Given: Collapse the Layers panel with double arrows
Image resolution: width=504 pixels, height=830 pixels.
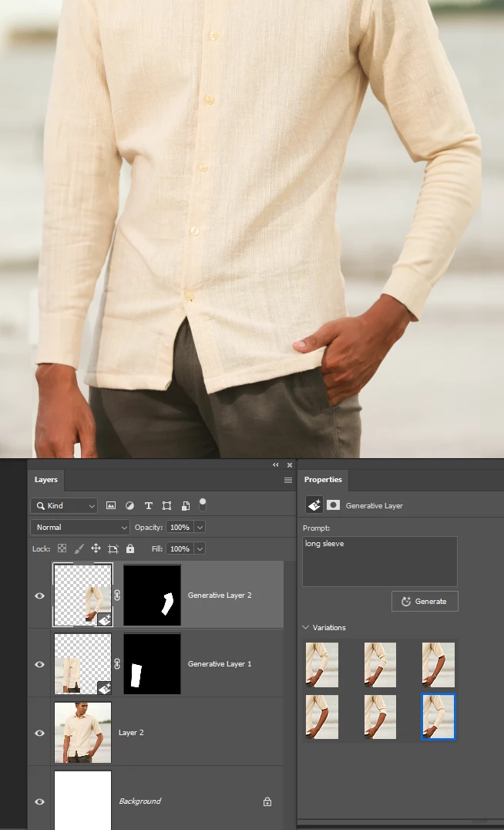Looking at the screenshot, I should click(276, 465).
